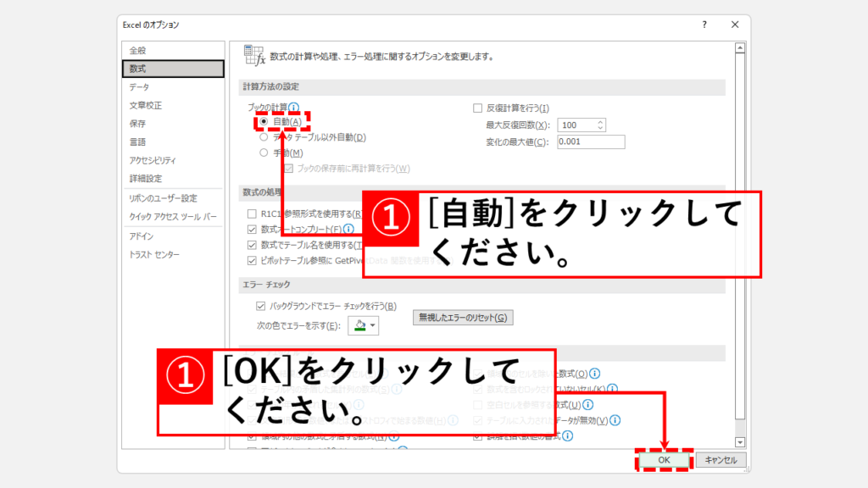Switch to リボンのユーザー設定 in the sidebar

pos(163,198)
